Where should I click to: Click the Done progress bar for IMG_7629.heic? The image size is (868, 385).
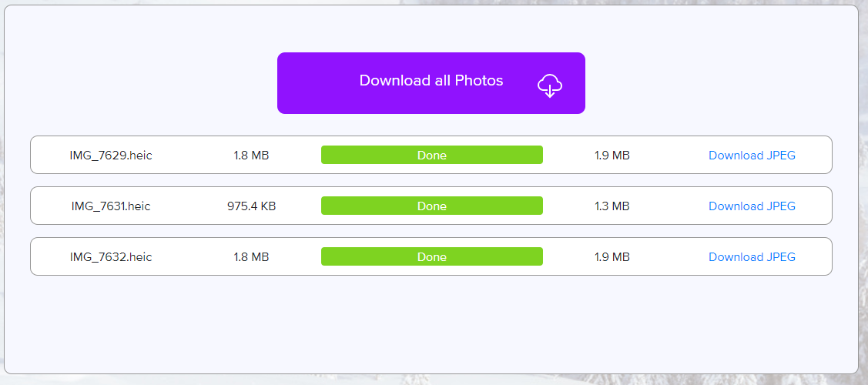click(x=431, y=156)
